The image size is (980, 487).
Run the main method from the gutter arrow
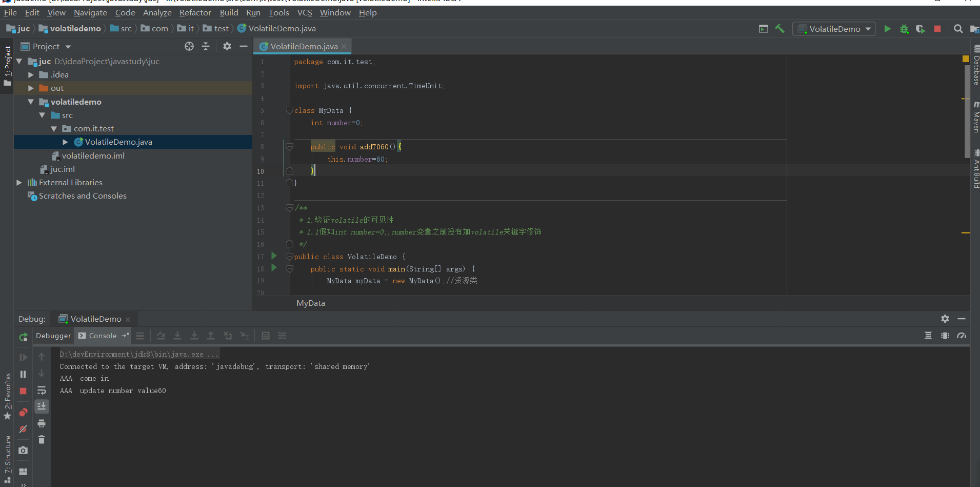pos(274,267)
